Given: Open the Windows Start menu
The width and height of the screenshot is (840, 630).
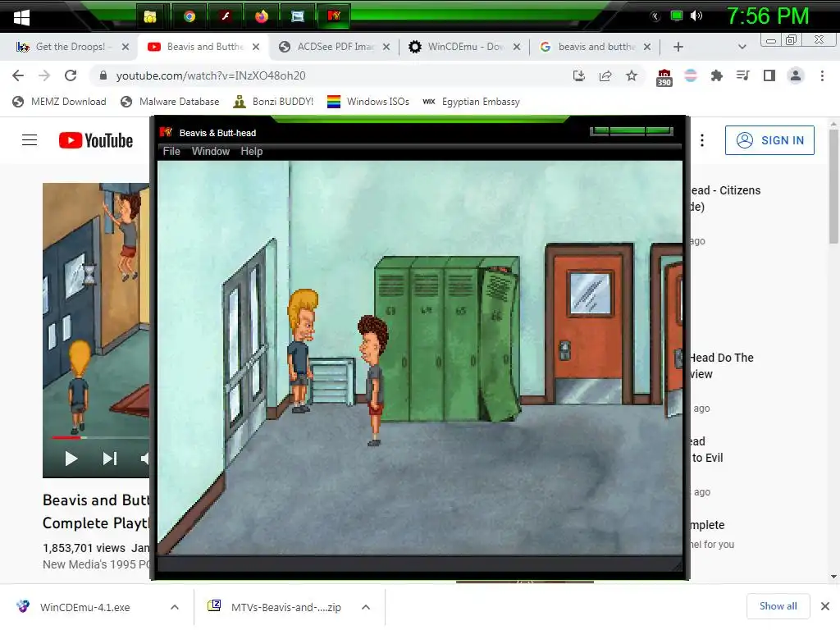Looking at the screenshot, I should point(21,17).
